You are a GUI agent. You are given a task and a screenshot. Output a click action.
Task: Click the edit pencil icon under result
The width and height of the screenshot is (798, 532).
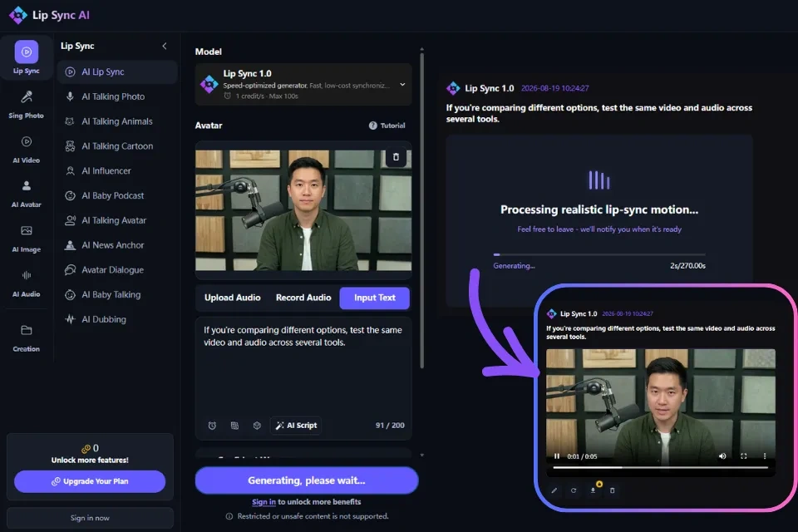554,490
